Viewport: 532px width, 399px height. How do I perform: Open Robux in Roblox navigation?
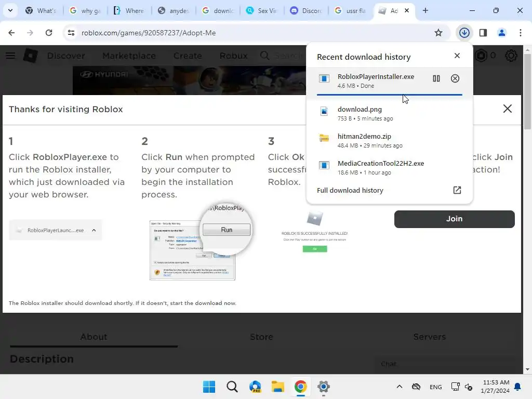233,56
